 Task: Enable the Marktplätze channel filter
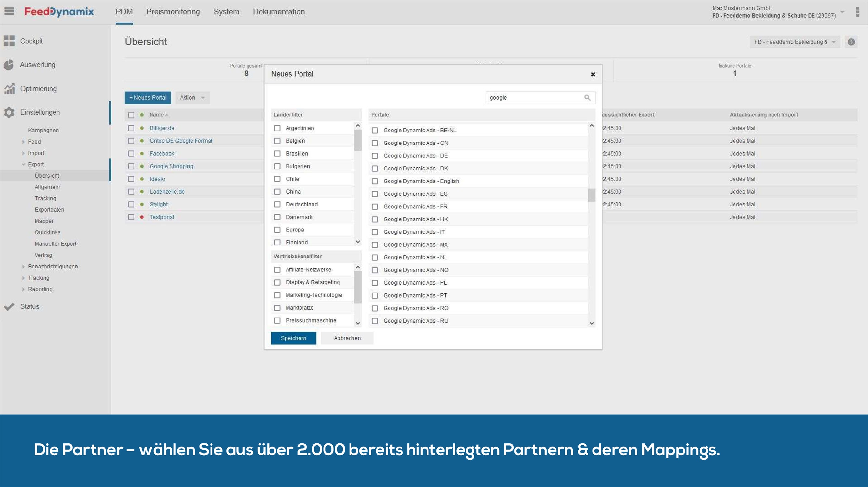click(x=277, y=308)
